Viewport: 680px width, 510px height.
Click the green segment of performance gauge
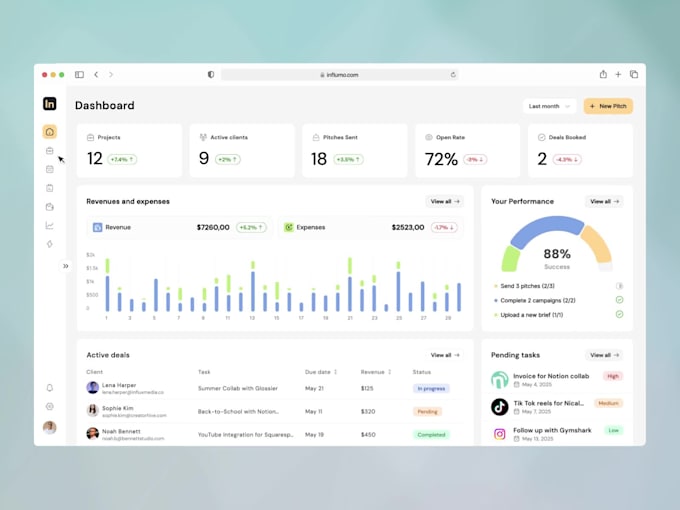tap(510, 259)
